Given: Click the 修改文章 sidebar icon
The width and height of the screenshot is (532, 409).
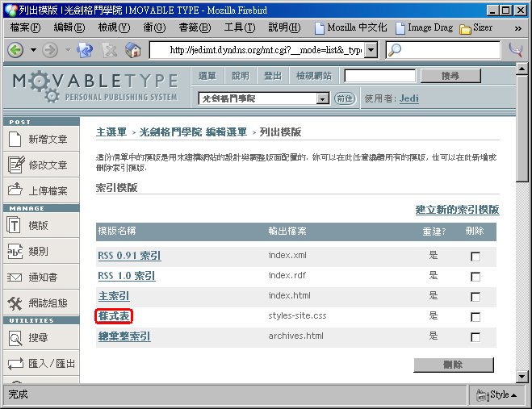Looking at the screenshot, I should coord(16,165).
